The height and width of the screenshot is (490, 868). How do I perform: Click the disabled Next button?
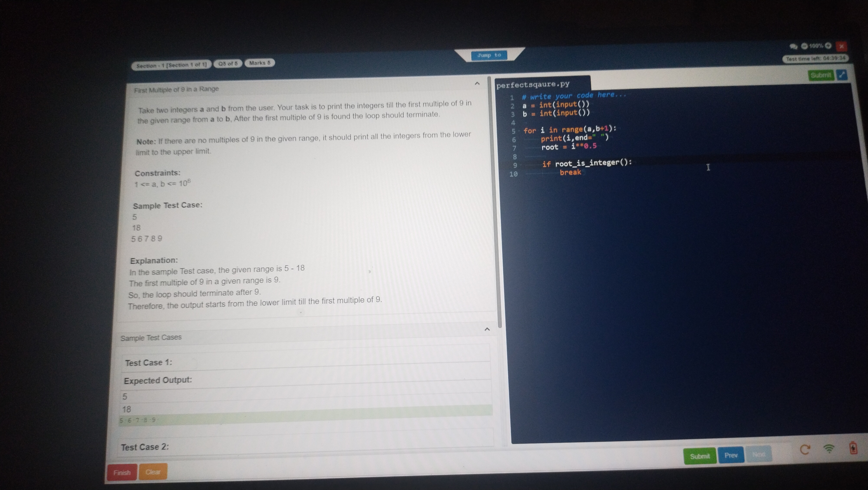pyautogui.click(x=758, y=454)
